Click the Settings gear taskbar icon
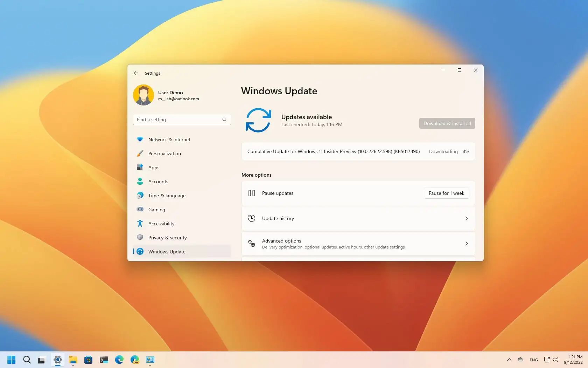588x368 pixels. [x=58, y=360]
